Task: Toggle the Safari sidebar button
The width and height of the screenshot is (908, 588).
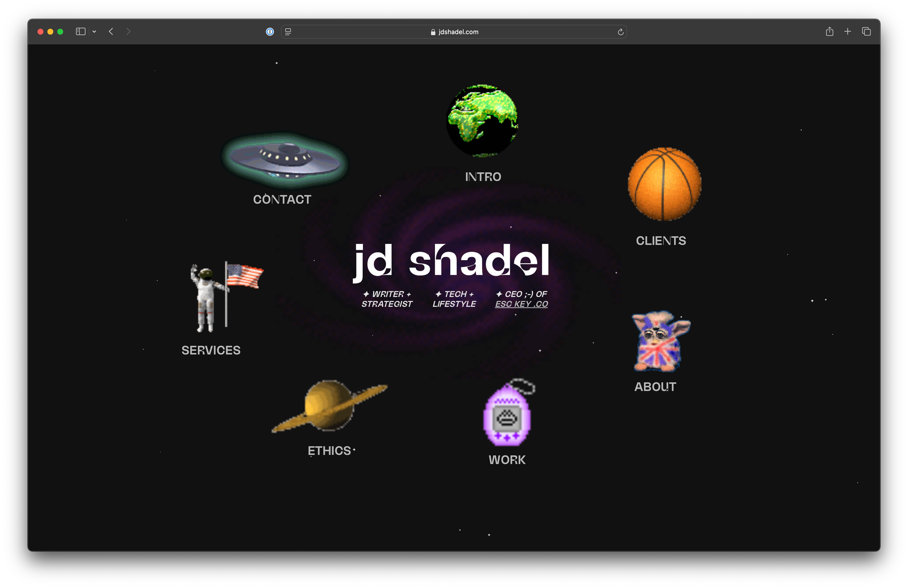Action: pos(81,32)
